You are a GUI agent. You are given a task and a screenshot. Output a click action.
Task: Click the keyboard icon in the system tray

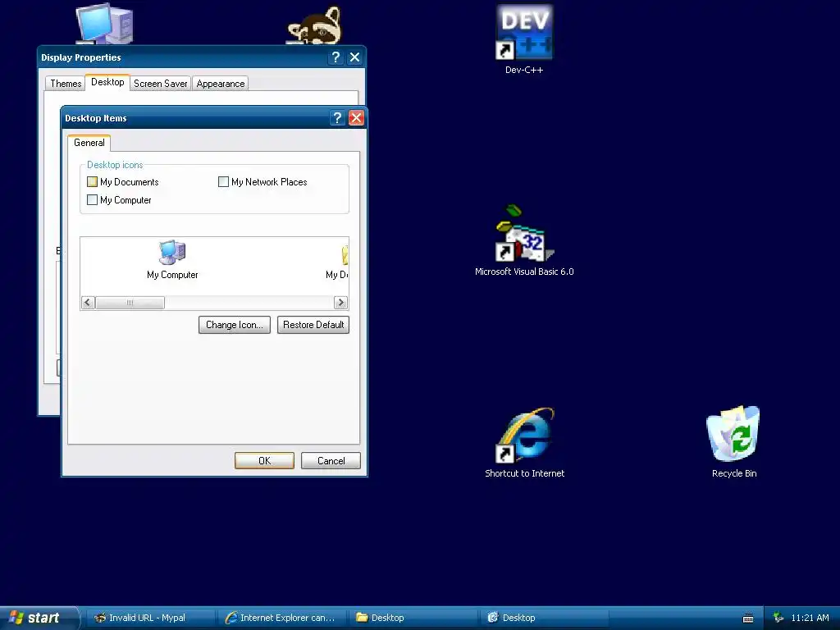click(748, 619)
